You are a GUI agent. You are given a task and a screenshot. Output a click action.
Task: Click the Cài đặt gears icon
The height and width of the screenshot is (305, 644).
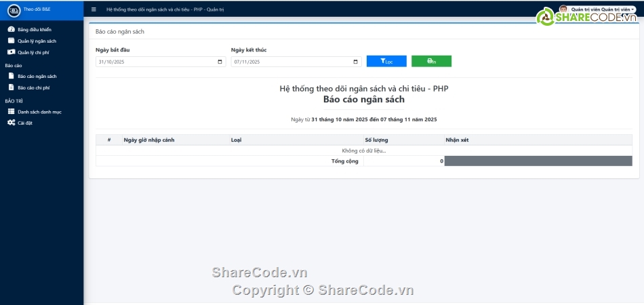point(11,123)
